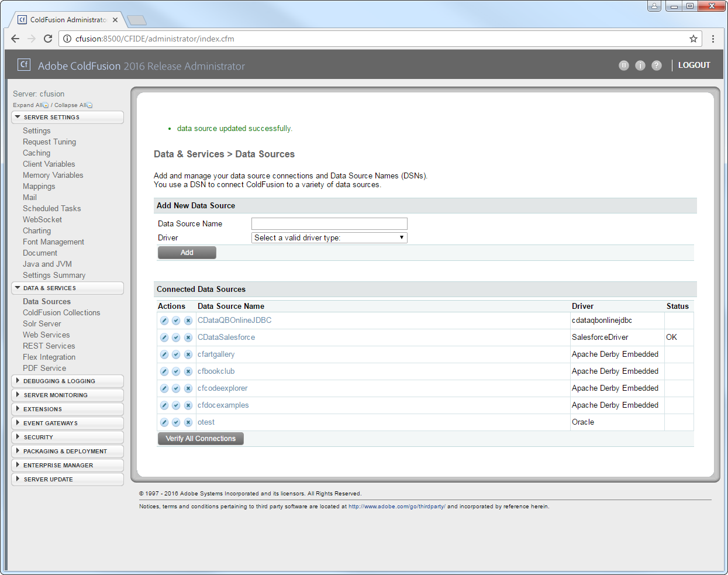Open Scheduled Tasks in the sidebar
This screenshot has width=728, height=575.
click(x=51, y=208)
